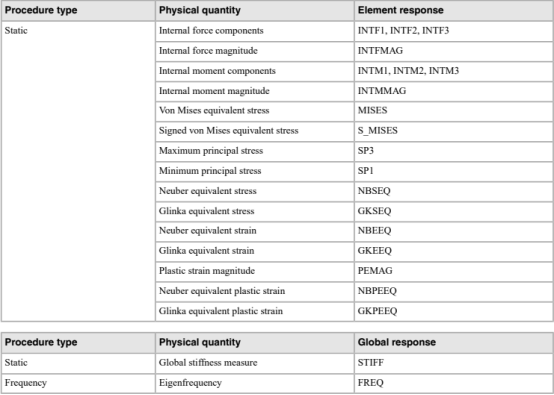Select the Procedure type header of first table

coord(78,10)
